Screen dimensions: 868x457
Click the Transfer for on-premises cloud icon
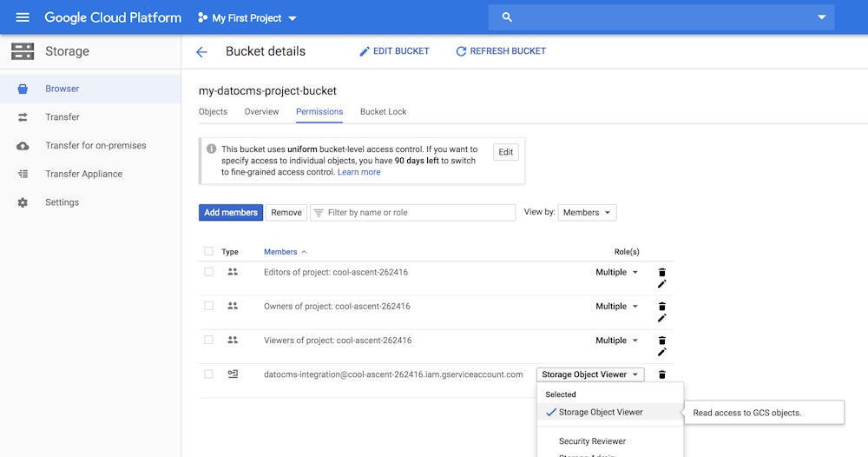pyautogui.click(x=23, y=146)
